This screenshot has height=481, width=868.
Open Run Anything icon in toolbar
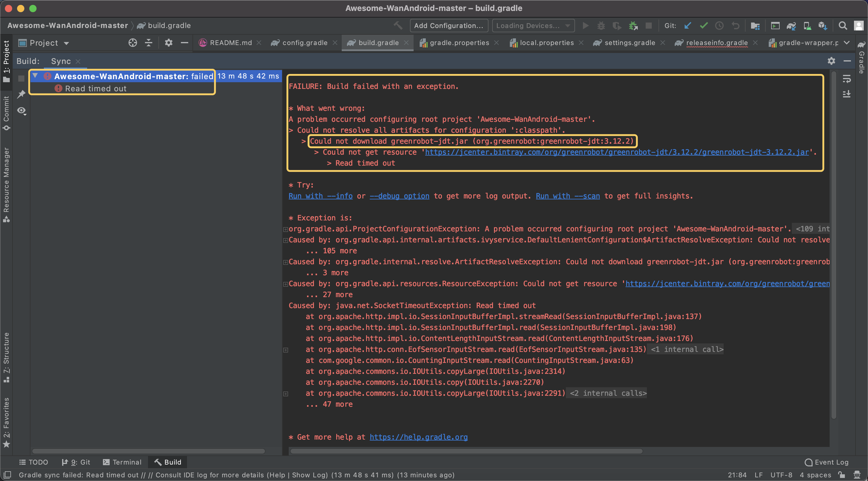[775, 26]
